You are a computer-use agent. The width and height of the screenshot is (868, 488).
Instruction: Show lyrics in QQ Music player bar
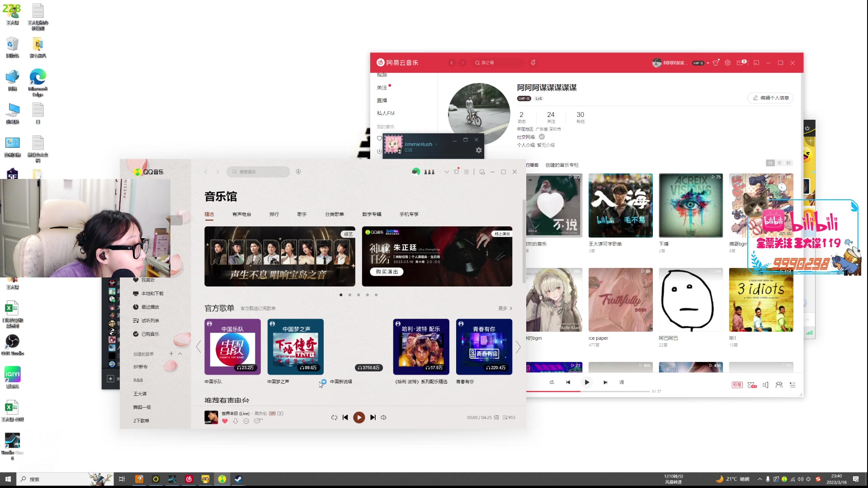click(496, 418)
